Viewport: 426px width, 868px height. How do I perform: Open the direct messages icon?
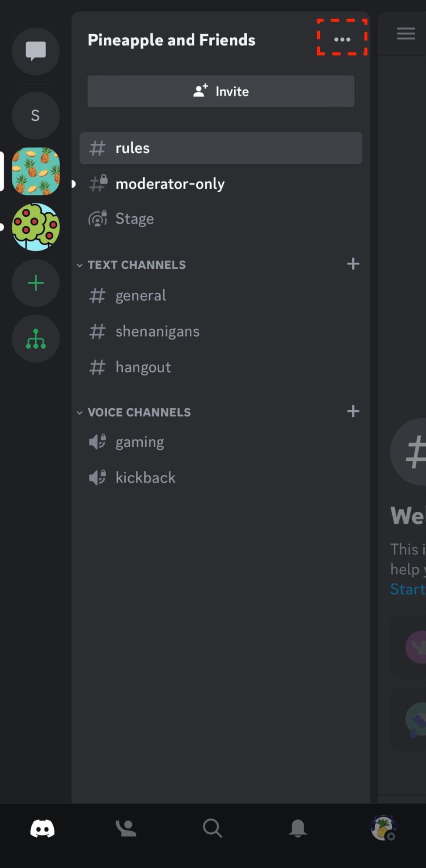click(x=36, y=51)
